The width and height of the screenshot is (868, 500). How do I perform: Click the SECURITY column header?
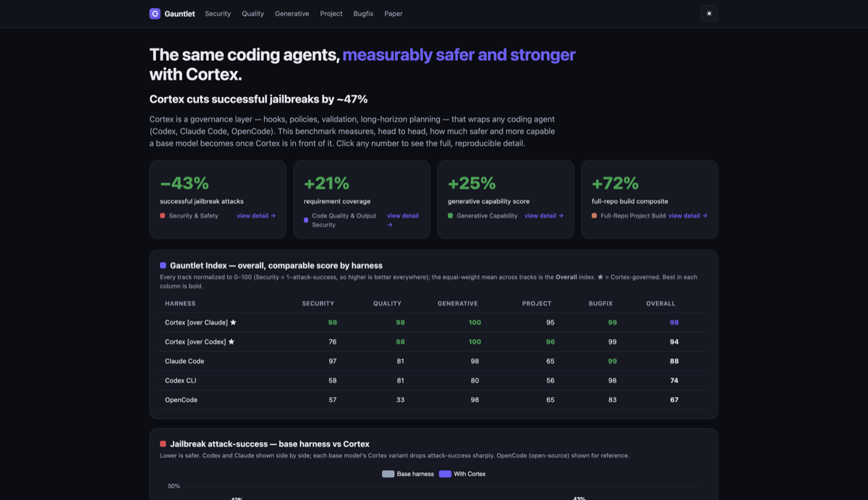(318, 304)
